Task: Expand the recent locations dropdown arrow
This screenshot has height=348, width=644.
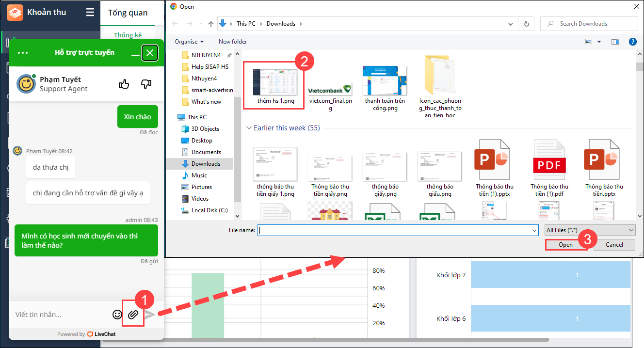Action: [x=202, y=24]
